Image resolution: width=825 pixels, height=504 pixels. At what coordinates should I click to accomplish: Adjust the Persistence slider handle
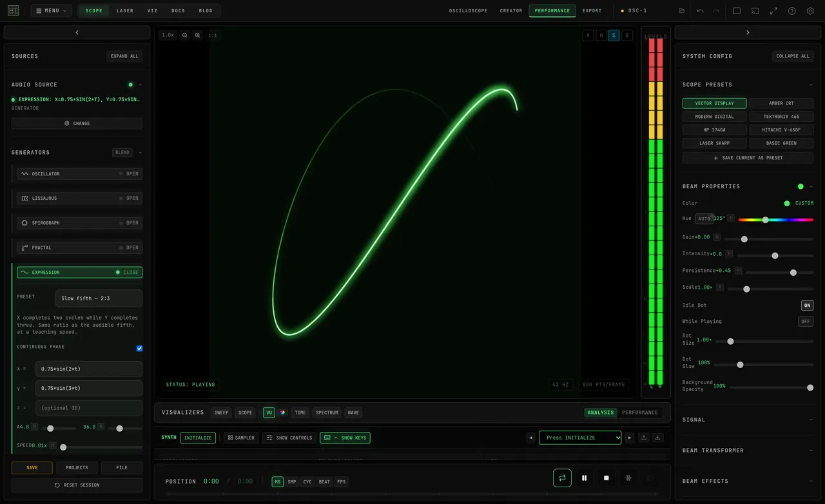[793, 273]
